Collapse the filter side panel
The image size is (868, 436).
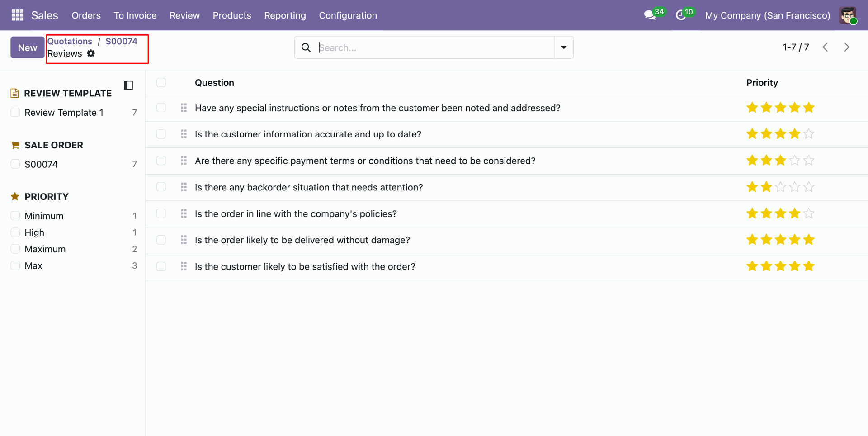128,85
